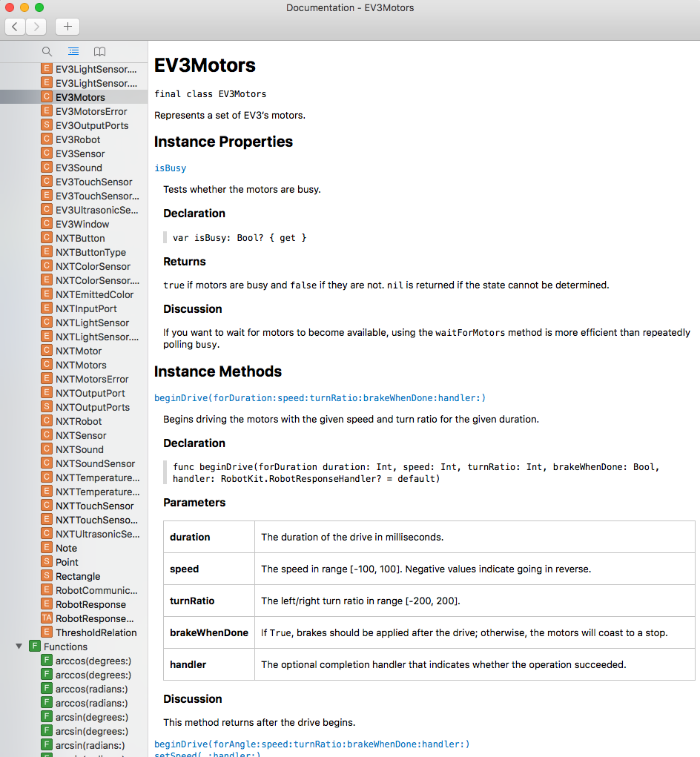
Task: Click the TA icon in the sidebar
Action: [47, 618]
